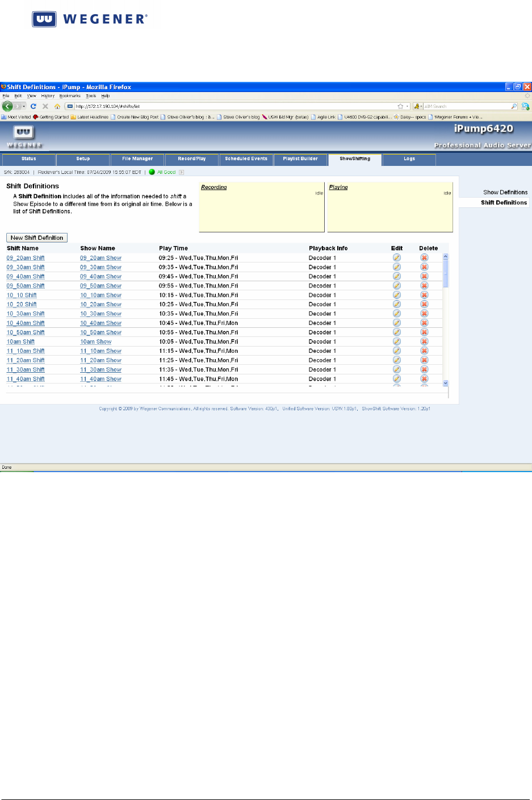The width and height of the screenshot is (532, 800).
Task: Delete the 10_50am Shift entry
Action: (x=424, y=332)
